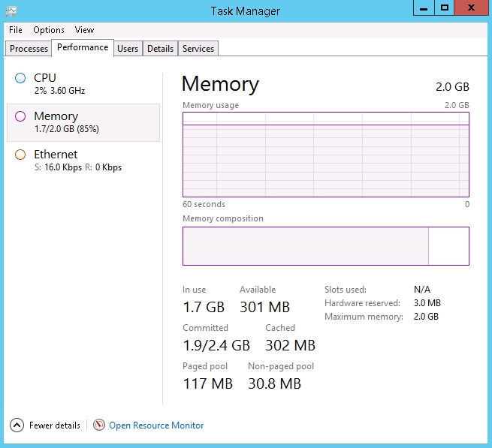This screenshot has height=448, width=492.
Task: Click the orange Ethernet circle icon
Action: tap(20, 155)
